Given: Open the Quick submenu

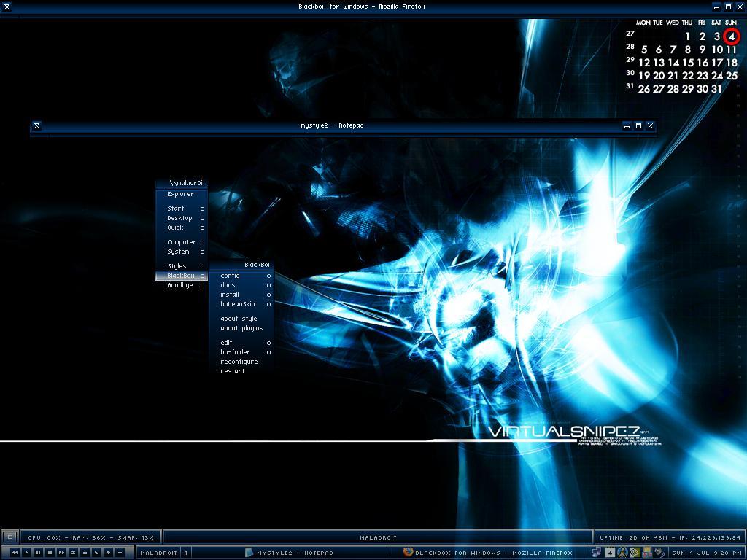Looking at the screenshot, I should pos(182,227).
